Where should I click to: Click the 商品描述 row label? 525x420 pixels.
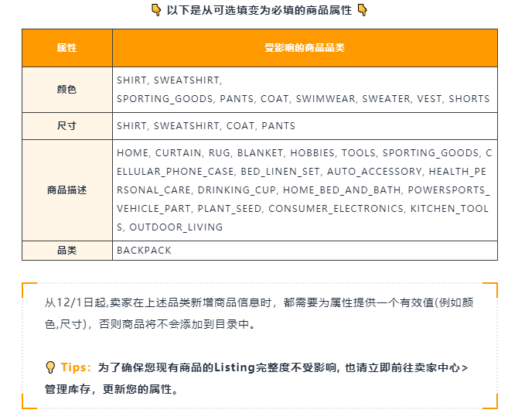coord(67,190)
